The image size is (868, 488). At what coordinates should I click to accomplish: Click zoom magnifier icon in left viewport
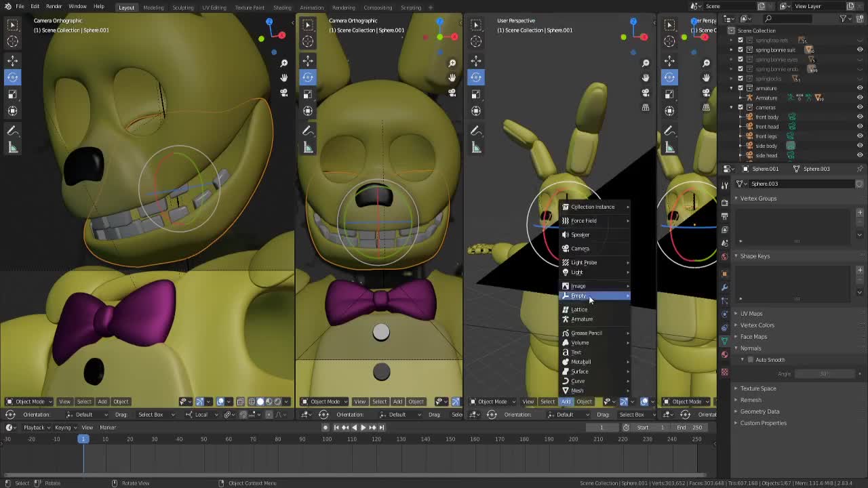pos(284,63)
